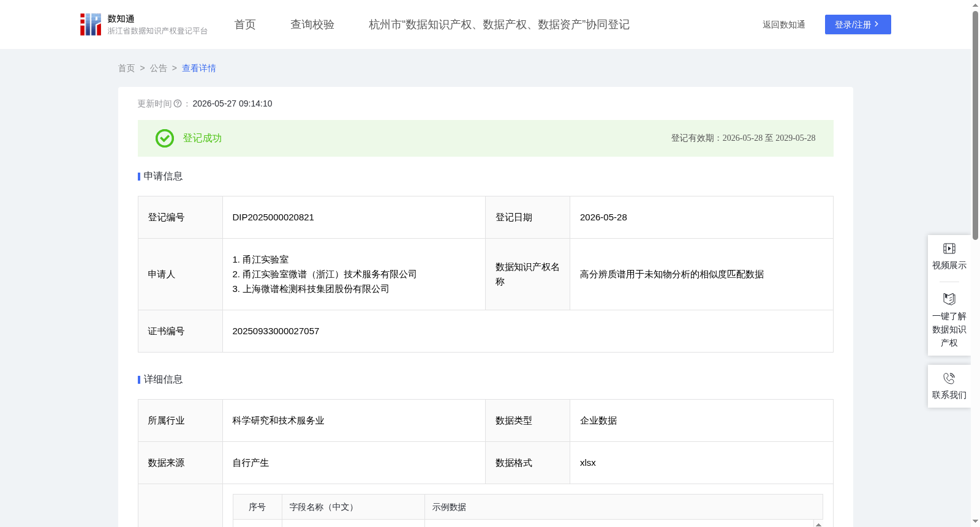Click the 证书编号 label cell
The height and width of the screenshot is (527, 980).
[x=181, y=331]
